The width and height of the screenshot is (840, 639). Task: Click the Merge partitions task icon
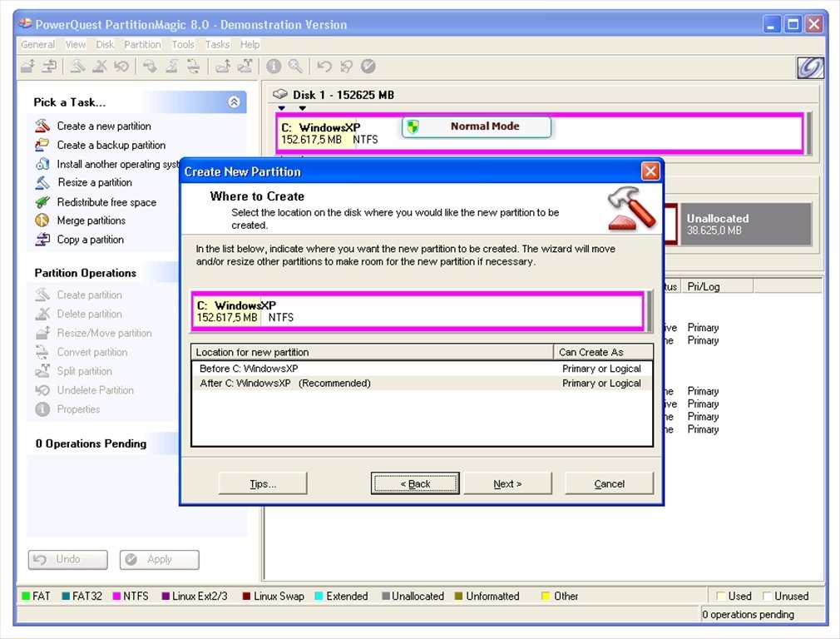[42, 220]
